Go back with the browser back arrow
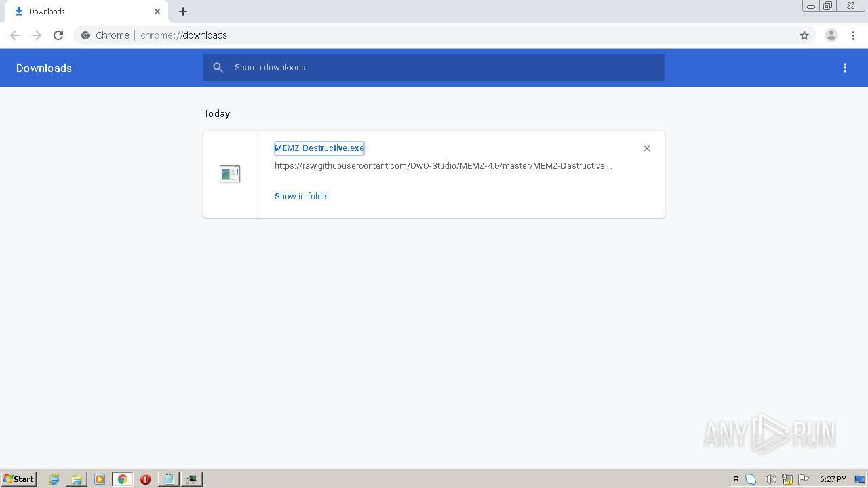868x488 pixels. (15, 35)
